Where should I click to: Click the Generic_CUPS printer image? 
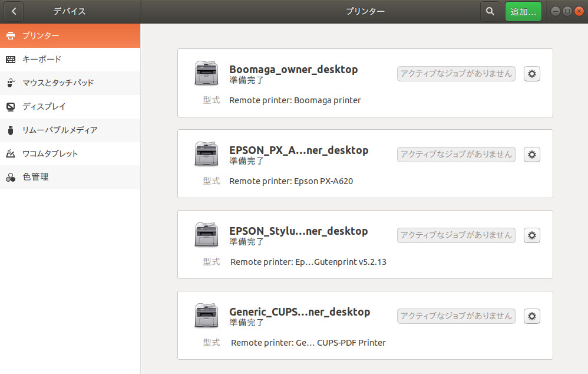tap(206, 315)
